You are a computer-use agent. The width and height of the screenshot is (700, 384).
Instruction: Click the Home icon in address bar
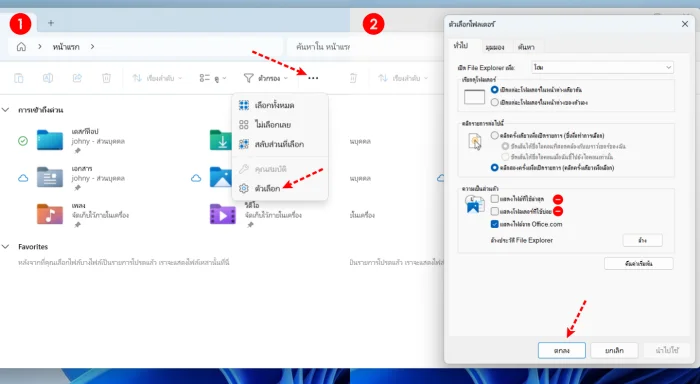21,46
